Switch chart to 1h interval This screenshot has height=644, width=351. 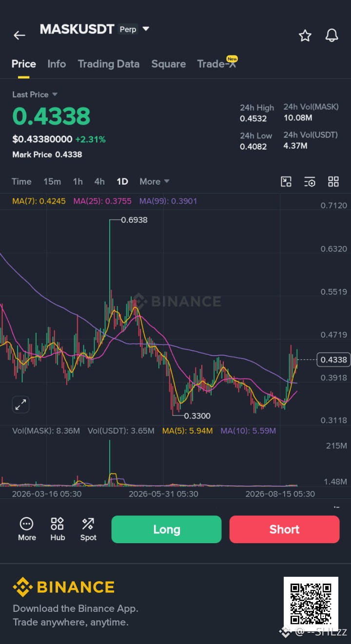tap(78, 182)
